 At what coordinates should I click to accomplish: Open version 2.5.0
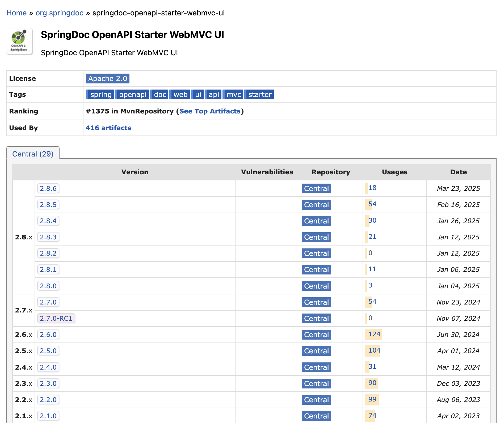48,351
